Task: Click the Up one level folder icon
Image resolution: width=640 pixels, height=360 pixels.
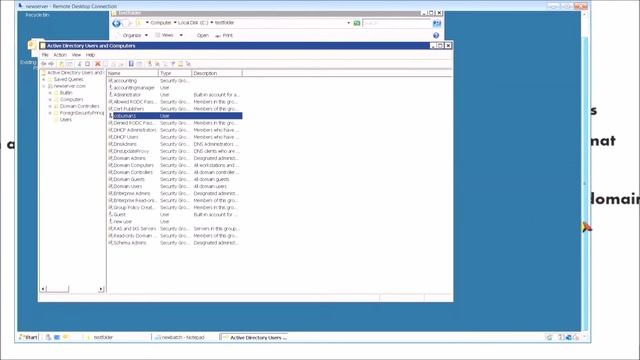Action: (x=61, y=64)
